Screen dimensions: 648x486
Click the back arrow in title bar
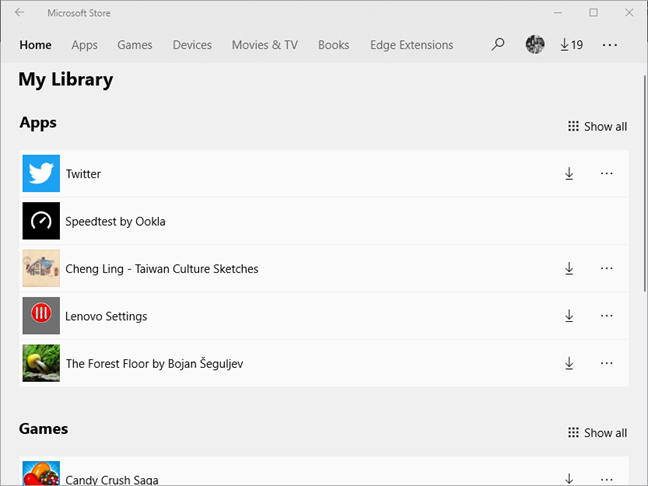pos(19,12)
